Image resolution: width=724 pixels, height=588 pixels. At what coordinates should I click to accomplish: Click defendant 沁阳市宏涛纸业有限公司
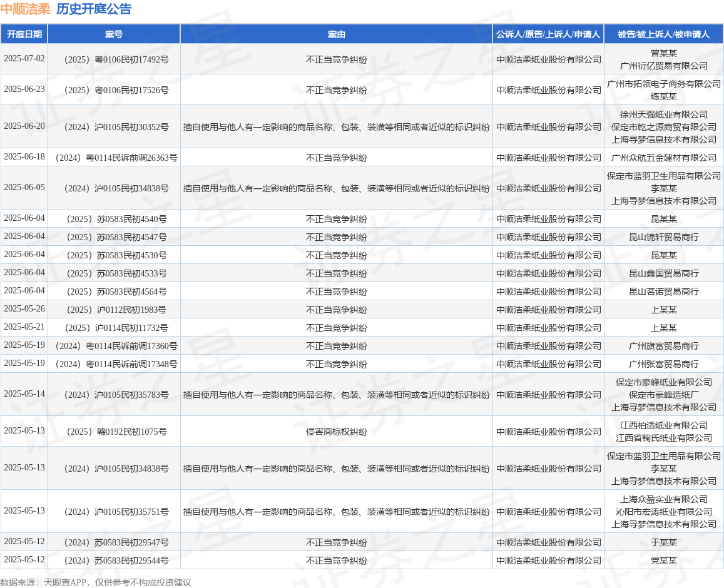point(663,512)
